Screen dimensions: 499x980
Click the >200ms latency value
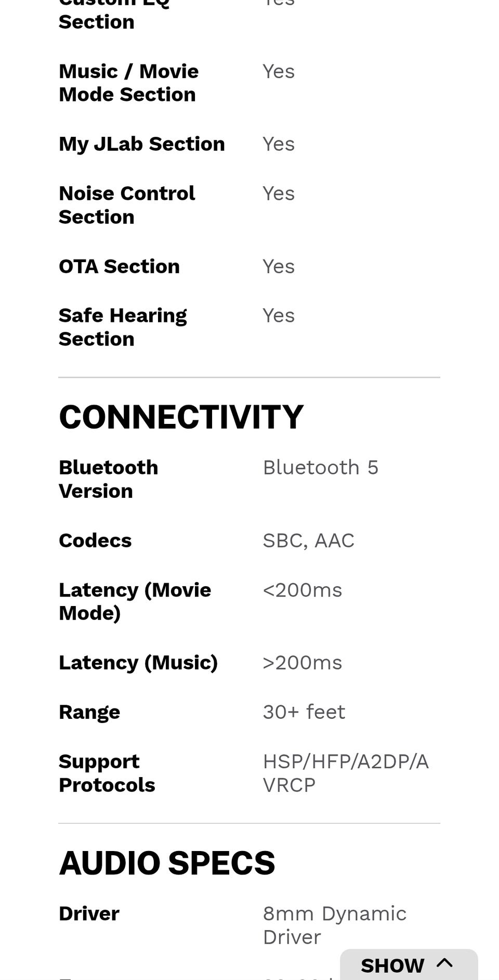point(302,663)
